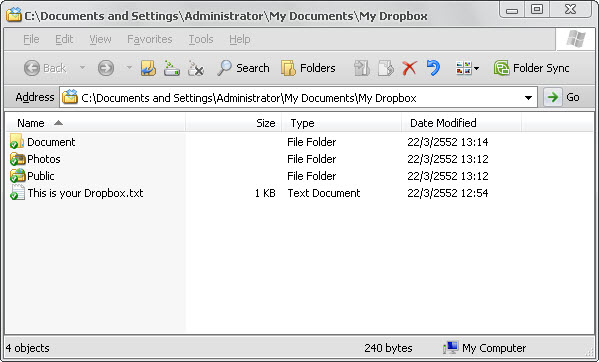Select the Public folder icon
Screen dimensions: 599x362
pos(17,176)
